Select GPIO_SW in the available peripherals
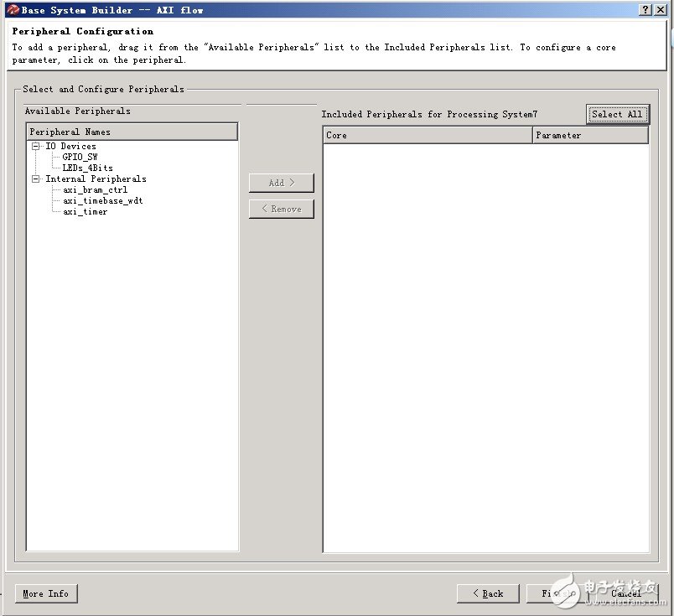This screenshot has height=616, width=674. coord(80,157)
